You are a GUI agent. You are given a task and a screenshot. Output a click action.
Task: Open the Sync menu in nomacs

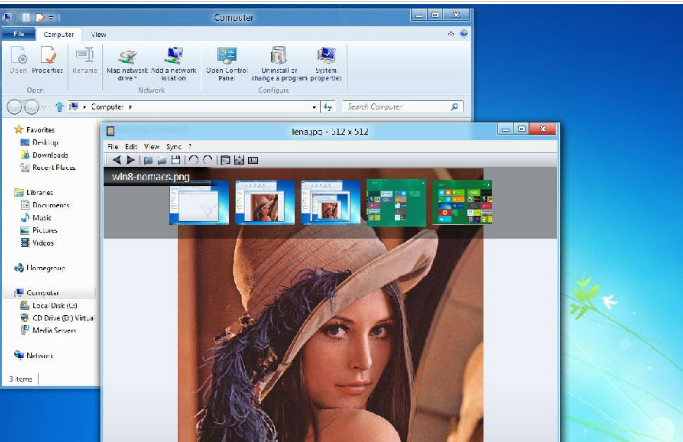point(174,146)
